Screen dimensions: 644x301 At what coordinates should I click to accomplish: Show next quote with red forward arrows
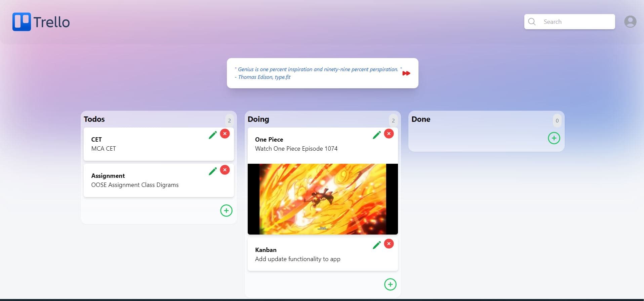[x=406, y=73]
